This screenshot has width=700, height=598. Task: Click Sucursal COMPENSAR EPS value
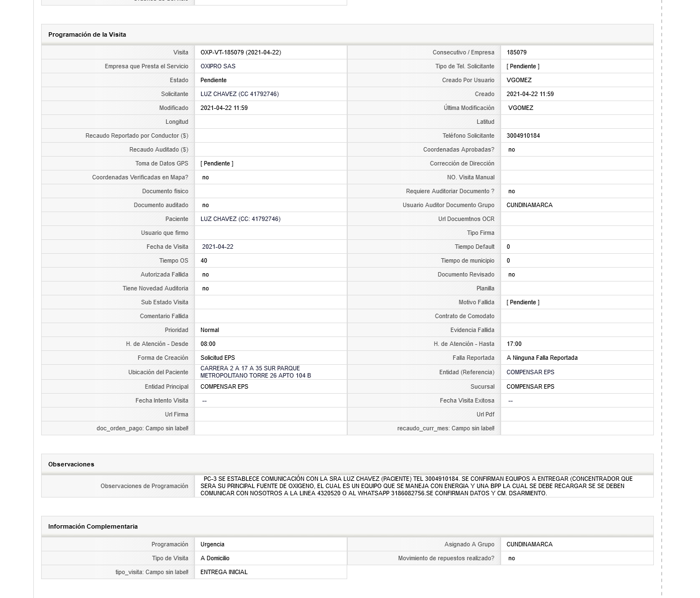tap(531, 386)
